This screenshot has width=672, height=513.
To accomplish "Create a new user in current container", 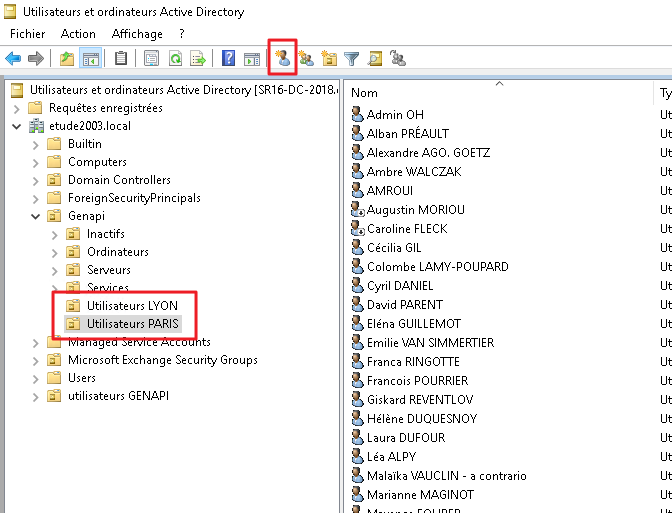I will 282,58.
